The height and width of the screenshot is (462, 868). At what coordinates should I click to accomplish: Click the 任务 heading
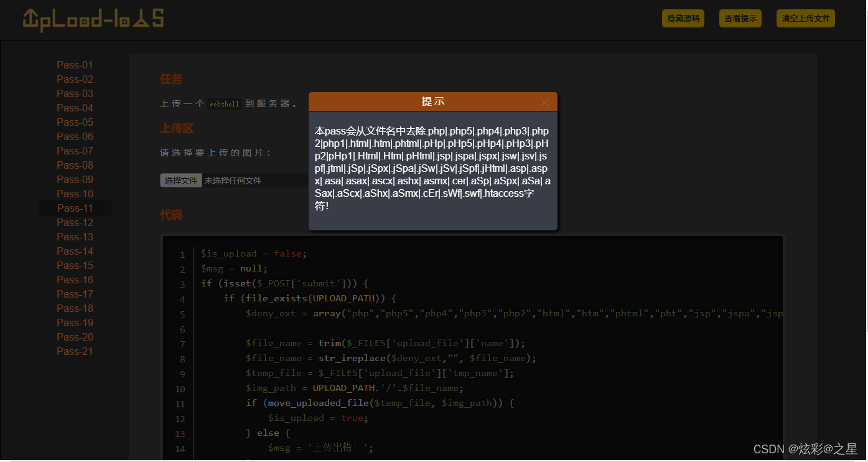pos(171,79)
